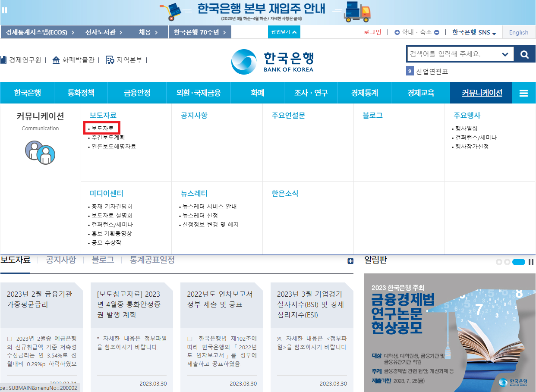
Task: Open 지역본부 link with map icon
Action: tap(124, 60)
